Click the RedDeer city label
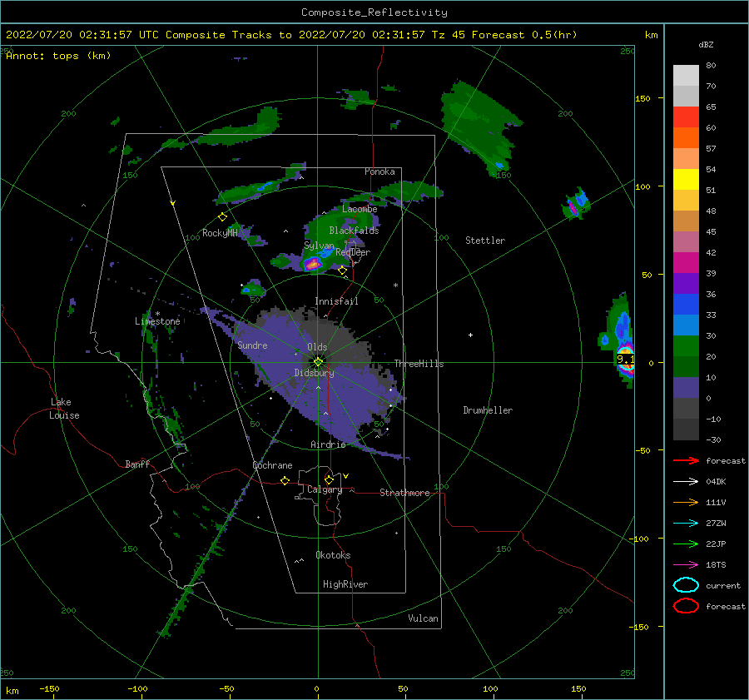Screen dimensions: 749x700 (353, 252)
